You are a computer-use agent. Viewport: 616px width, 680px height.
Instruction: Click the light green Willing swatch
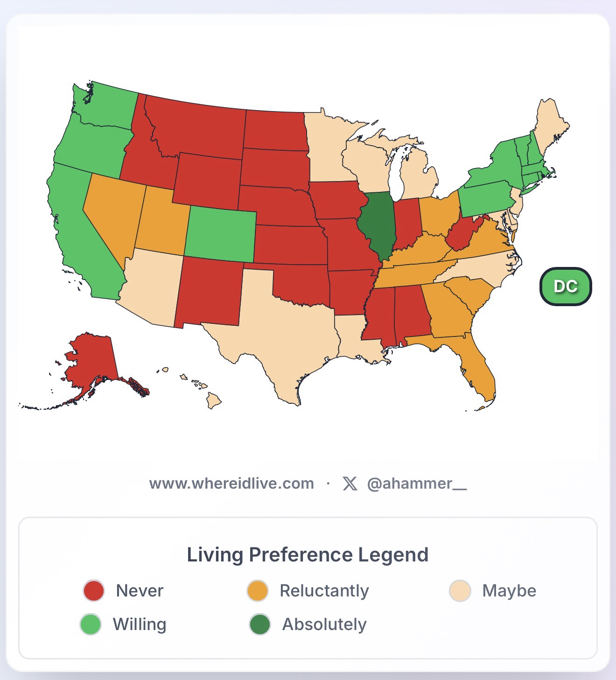pyautogui.click(x=91, y=624)
